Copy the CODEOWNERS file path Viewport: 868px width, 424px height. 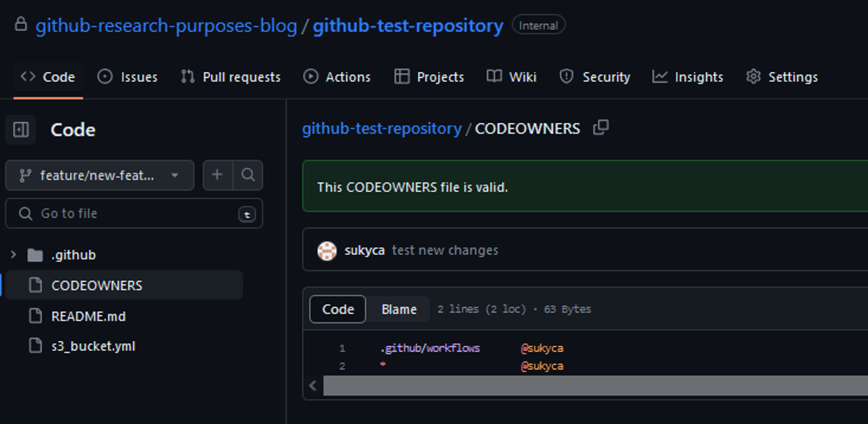(600, 128)
